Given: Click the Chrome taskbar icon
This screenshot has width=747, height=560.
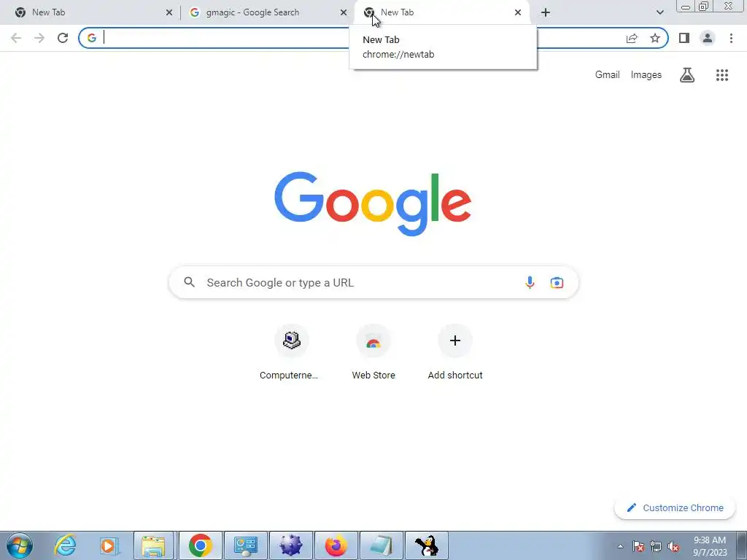Looking at the screenshot, I should [x=201, y=545].
